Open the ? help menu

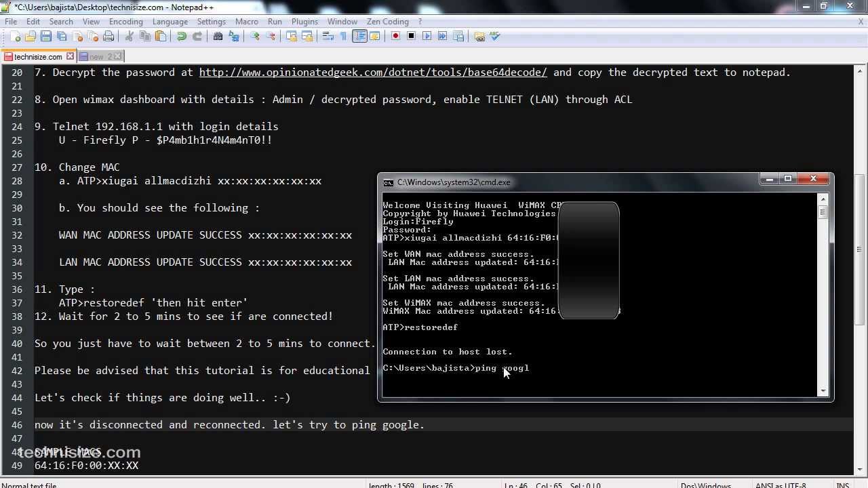[420, 21]
